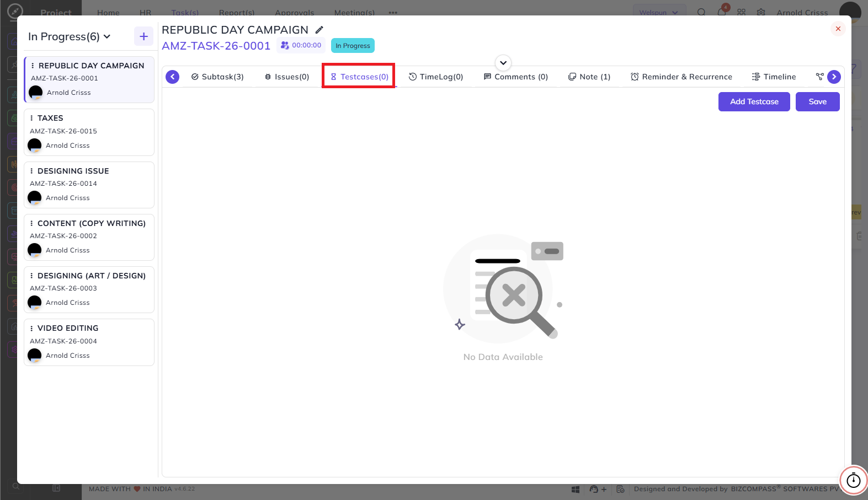Viewport: 868px width, 500px height.
Task: Open the Comments (0) tab
Action: click(x=516, y=77)
